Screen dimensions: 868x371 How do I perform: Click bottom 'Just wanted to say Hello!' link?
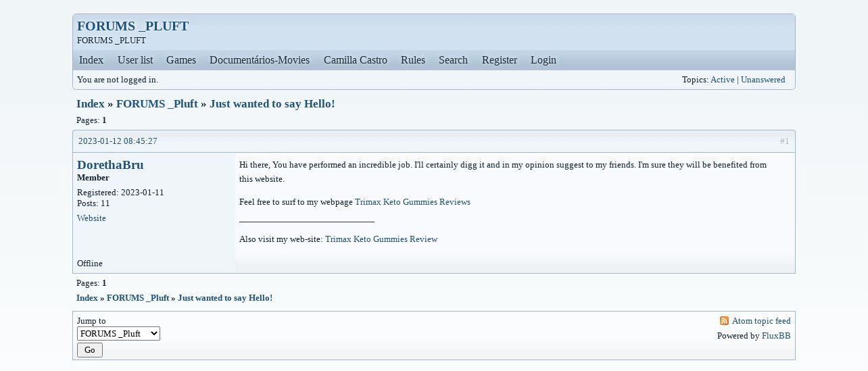pyautogui.click(x=225, y=298)
